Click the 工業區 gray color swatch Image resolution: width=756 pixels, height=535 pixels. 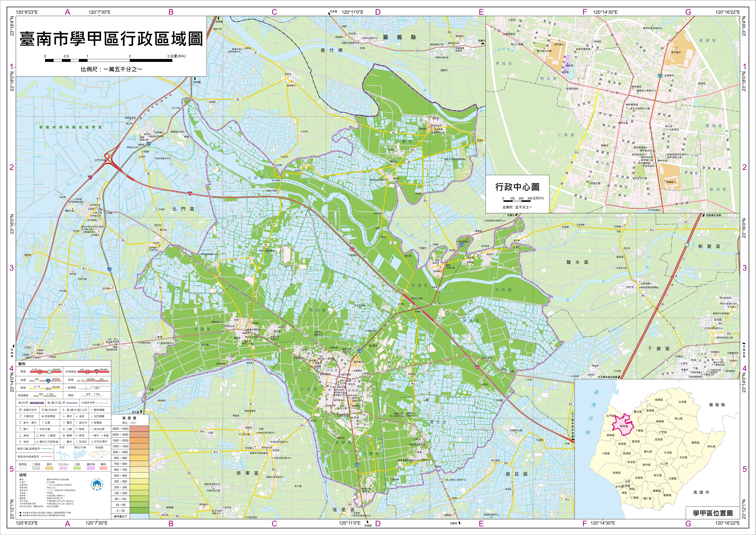[x=36, y=468]
